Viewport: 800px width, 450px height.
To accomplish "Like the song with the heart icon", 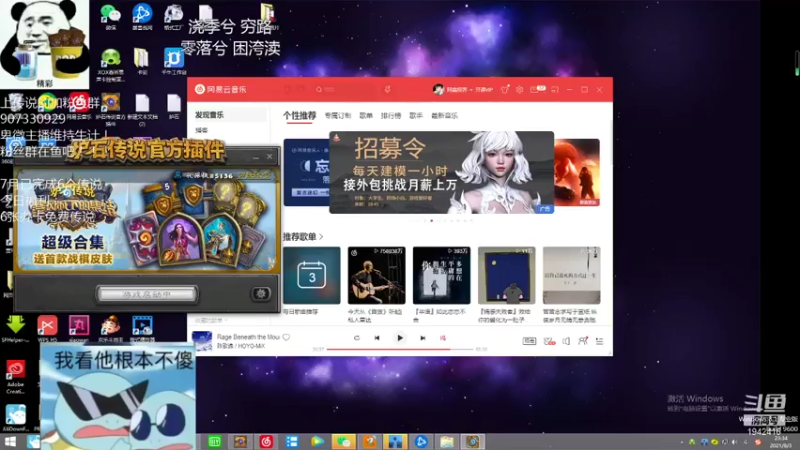I will [x=286, y=337].
